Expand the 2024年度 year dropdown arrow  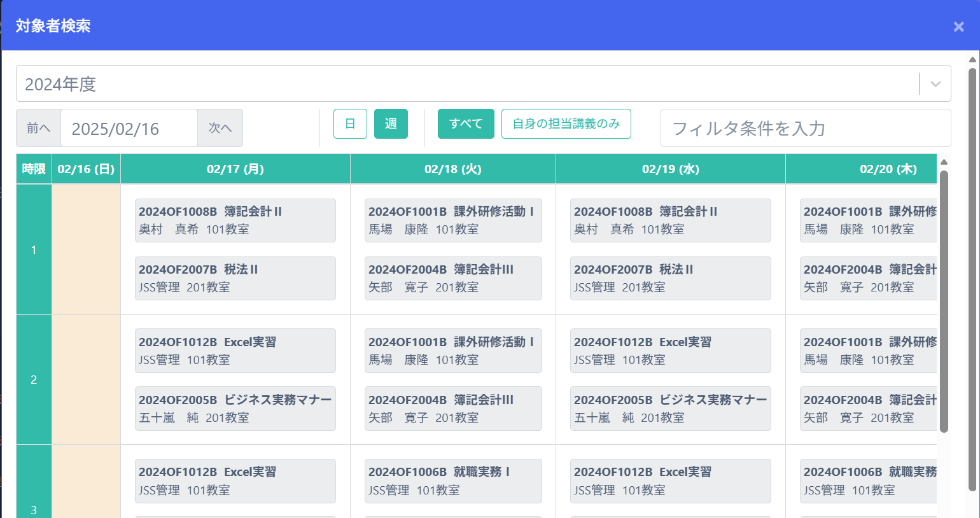[935, 84]
